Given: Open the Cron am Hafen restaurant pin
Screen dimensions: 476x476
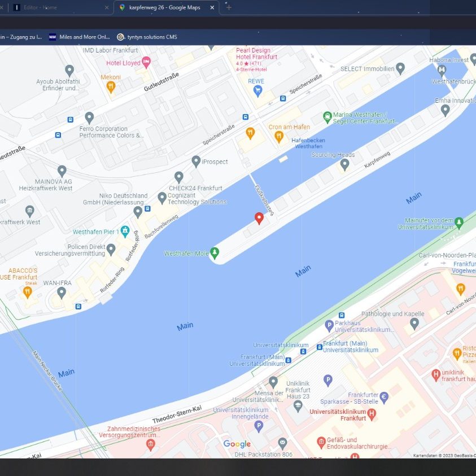Looking at the screenshot, I should 279,137.
